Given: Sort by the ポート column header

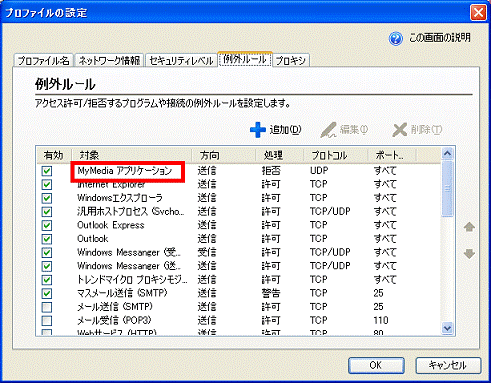Looking at the screenshot, I should [x=392, y=155].
